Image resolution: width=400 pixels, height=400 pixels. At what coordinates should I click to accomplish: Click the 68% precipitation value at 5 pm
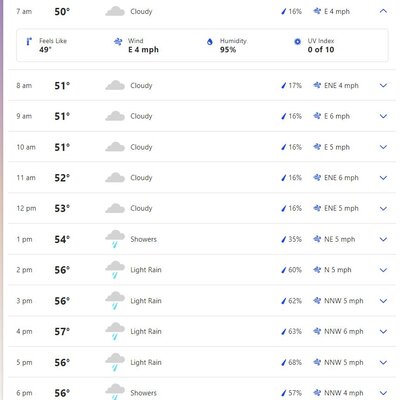coord(295,362)
